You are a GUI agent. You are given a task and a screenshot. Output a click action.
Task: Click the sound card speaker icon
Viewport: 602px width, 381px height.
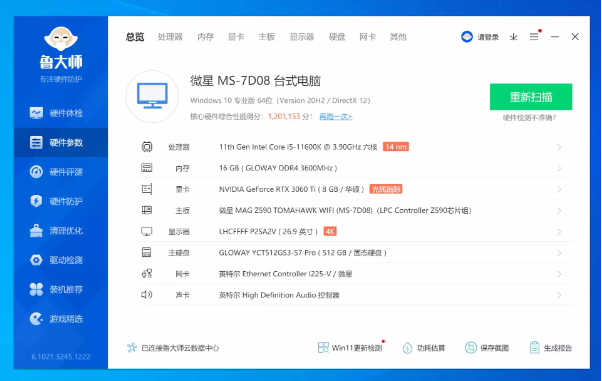pos(147,295)
